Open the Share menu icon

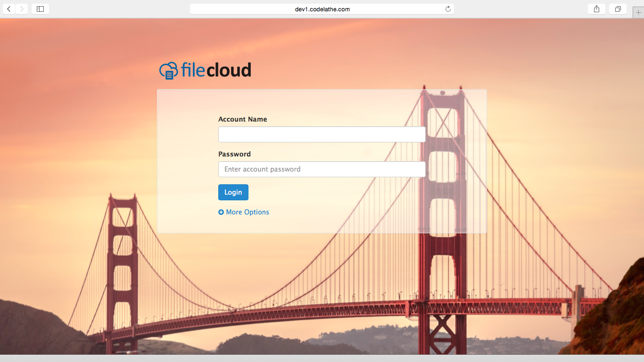click(x=596, y=9)
